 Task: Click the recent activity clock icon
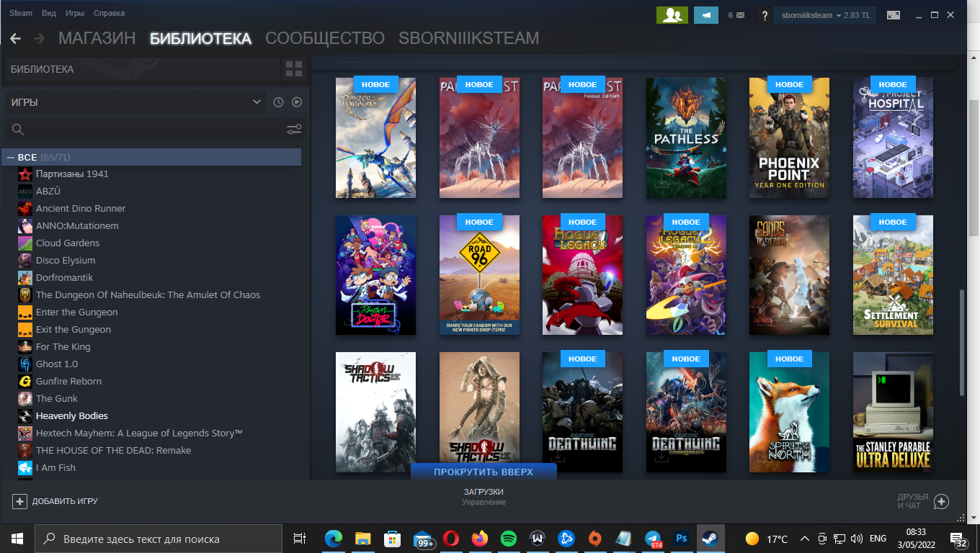pos(279,102)
